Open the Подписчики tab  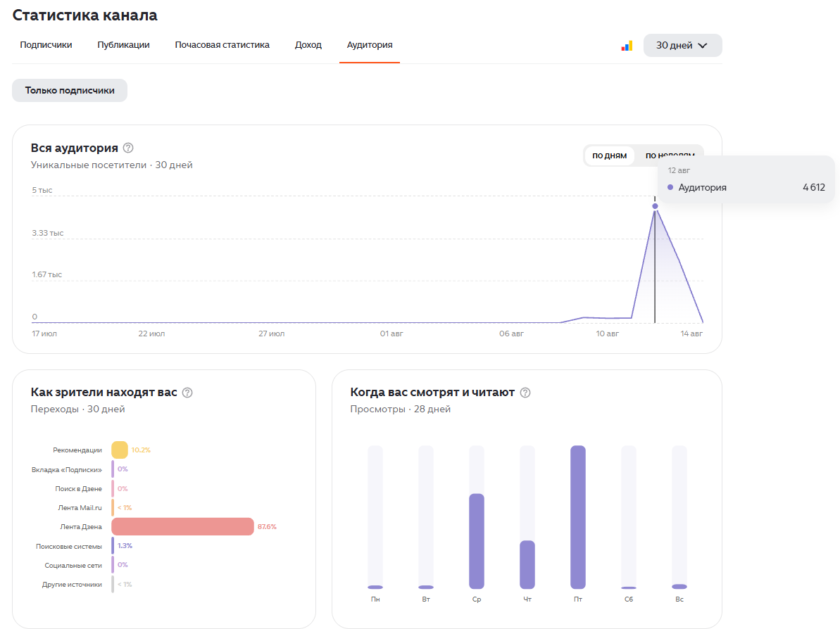(x=46, y=45)
